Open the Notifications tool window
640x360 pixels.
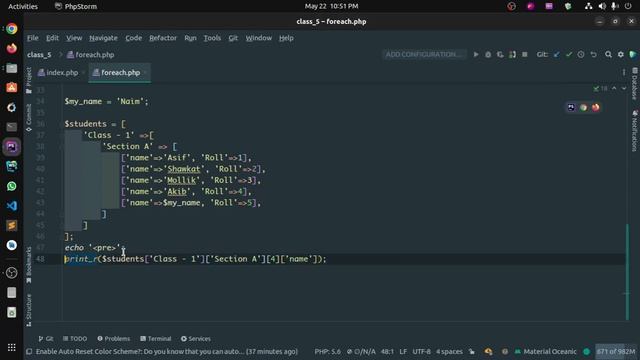click(635, 131)
